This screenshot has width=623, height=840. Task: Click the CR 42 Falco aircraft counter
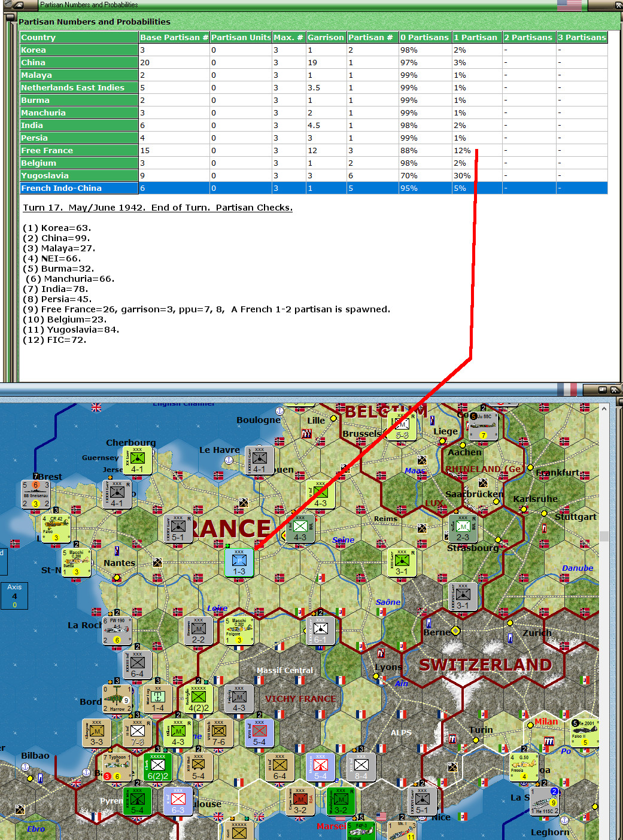(56, 529)
